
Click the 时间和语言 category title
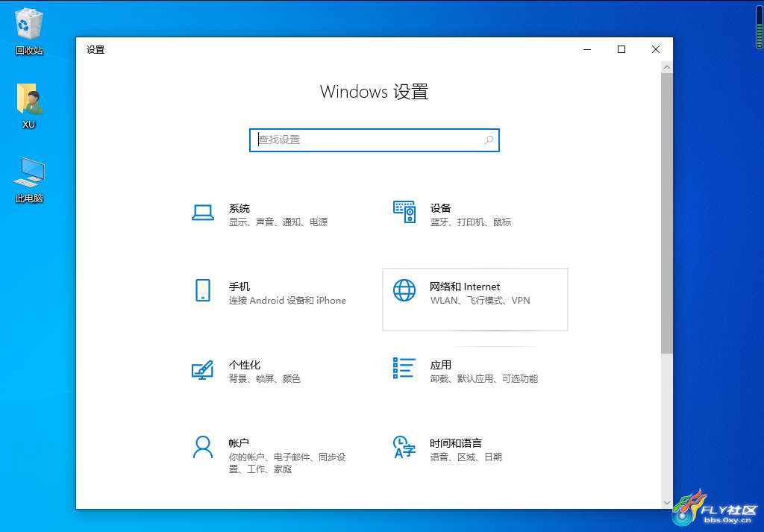(x=456, y=443)
